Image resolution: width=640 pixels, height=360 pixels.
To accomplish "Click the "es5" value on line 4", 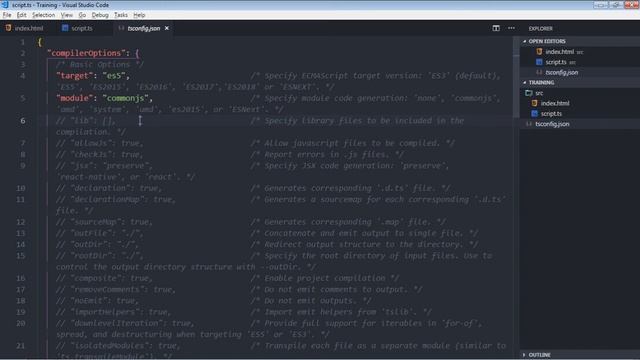I will coord(114,76).
